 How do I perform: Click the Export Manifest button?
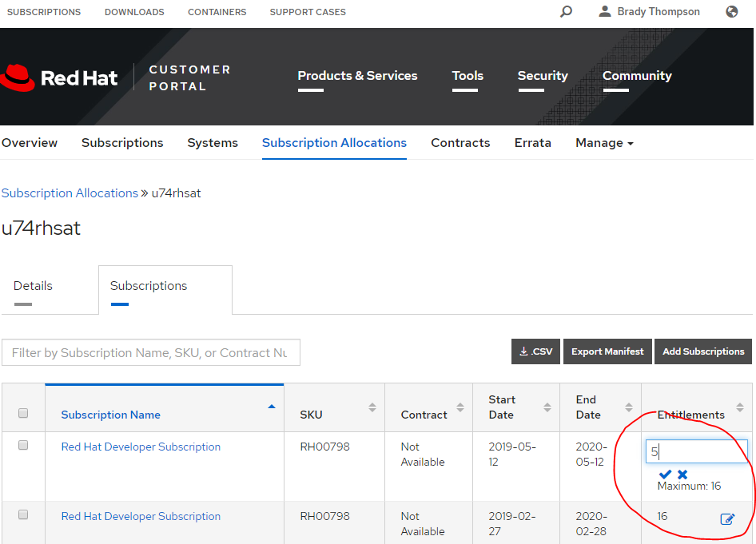click(607, 351)
